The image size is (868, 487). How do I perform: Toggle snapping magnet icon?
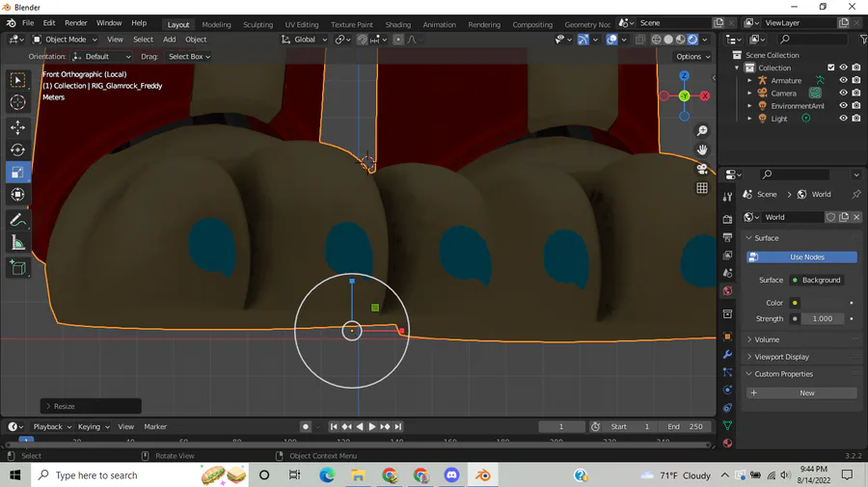pyautogui.click(x=362, y=40)
